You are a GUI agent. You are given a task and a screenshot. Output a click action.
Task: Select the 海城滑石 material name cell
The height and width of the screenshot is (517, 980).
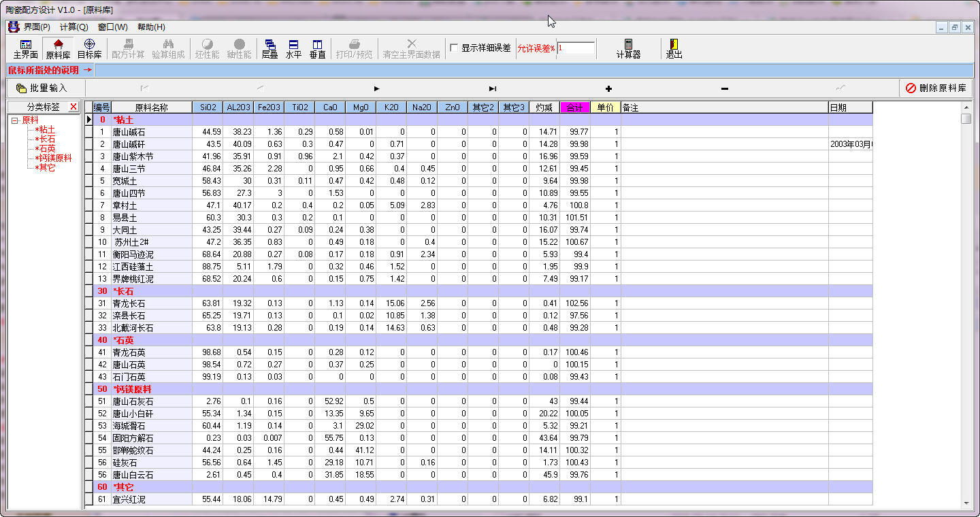(x=152, y=426)
